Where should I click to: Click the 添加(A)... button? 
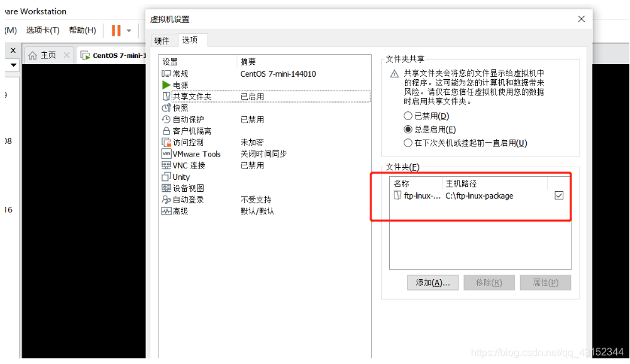click(x=433, y=283)
